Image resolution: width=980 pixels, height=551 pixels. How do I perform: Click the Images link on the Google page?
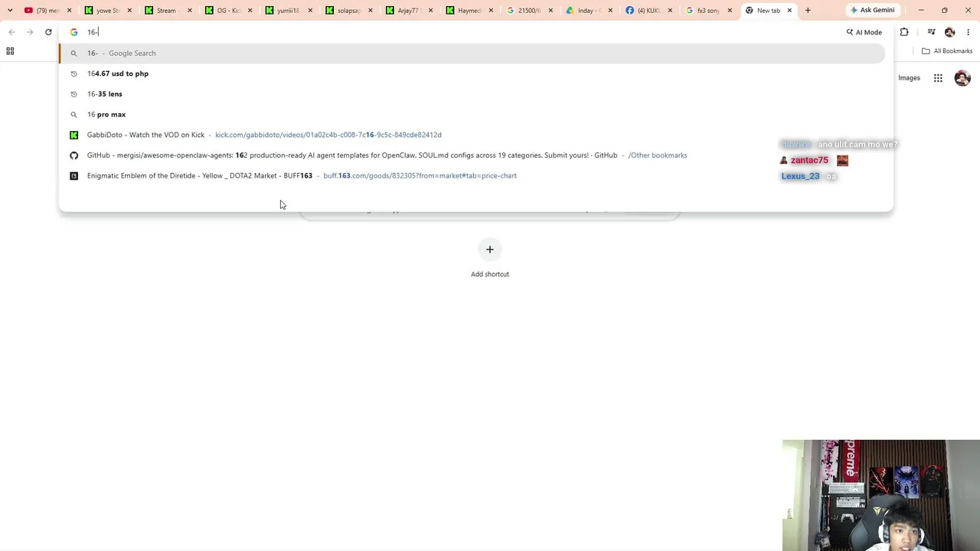point(909,78)
